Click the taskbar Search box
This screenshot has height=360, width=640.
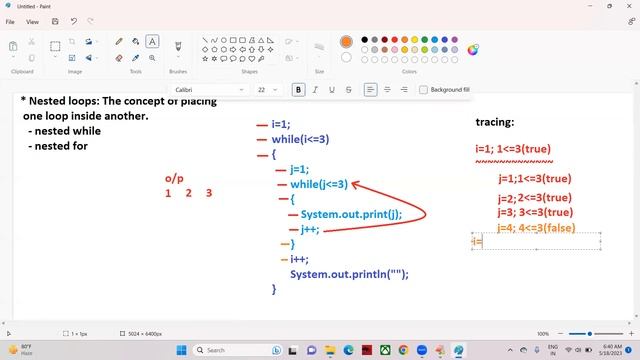pyautogui.click(x=238, y=350)
